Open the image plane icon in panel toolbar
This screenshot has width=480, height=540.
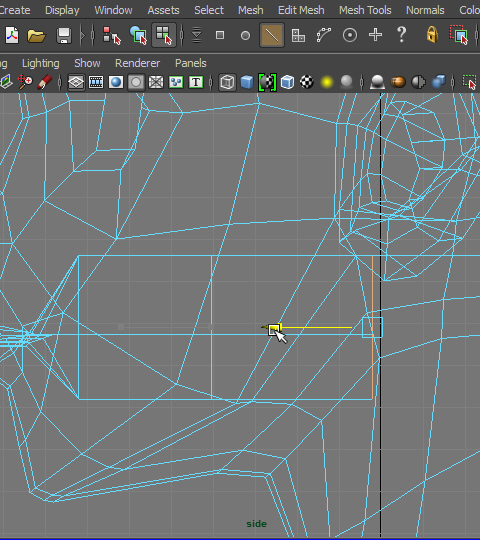pyautogui.click(x=6, y=82)
